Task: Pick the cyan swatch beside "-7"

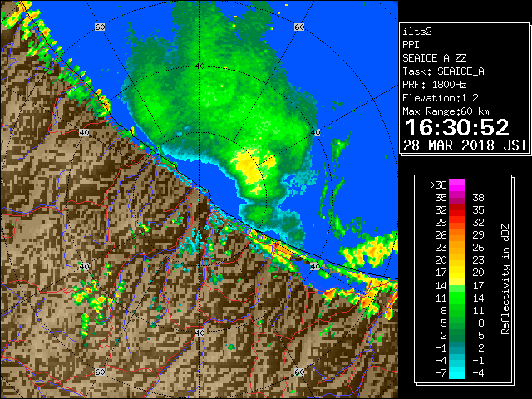Action: pyautogui.click(x=457, y=373)
